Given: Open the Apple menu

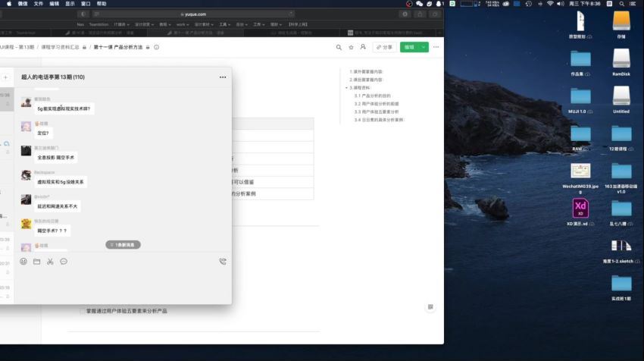Looking at the screenshot, I should [x=9, y=4].
